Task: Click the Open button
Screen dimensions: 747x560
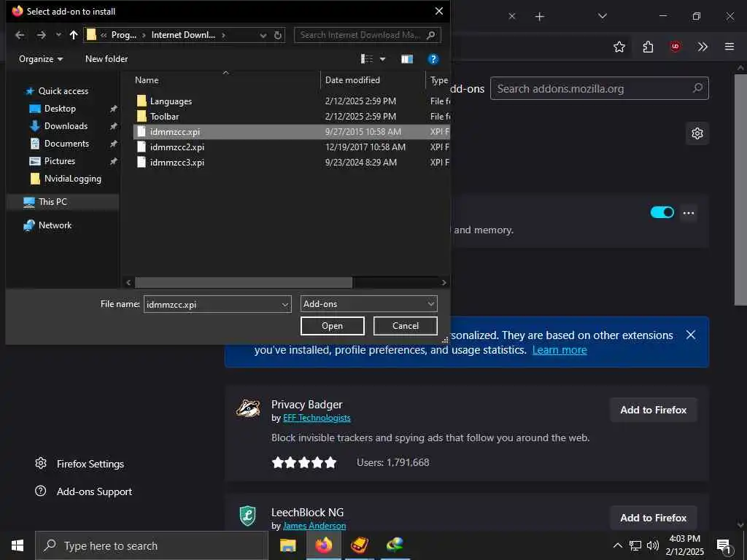Action: (x=332, y=326)
